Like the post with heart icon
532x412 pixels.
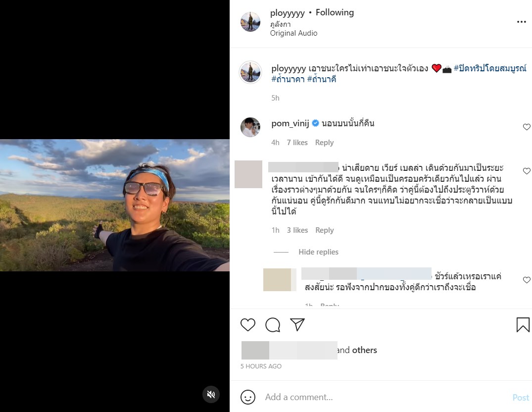(248, 325)
